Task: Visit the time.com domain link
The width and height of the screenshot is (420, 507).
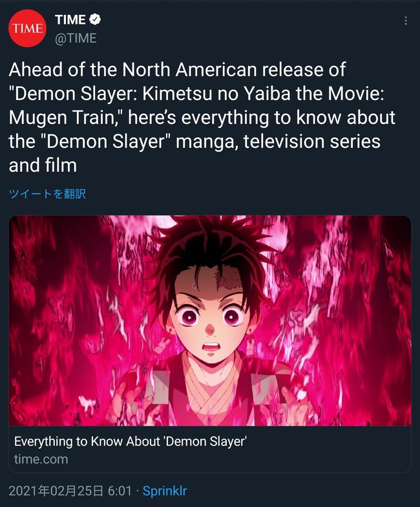Action: pos(41,459)
